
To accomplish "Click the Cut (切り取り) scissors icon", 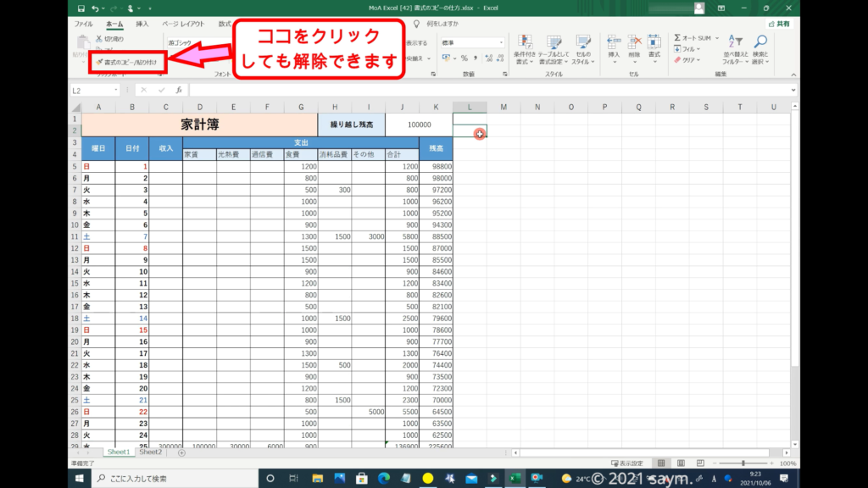I will click(x=98, y=39).
